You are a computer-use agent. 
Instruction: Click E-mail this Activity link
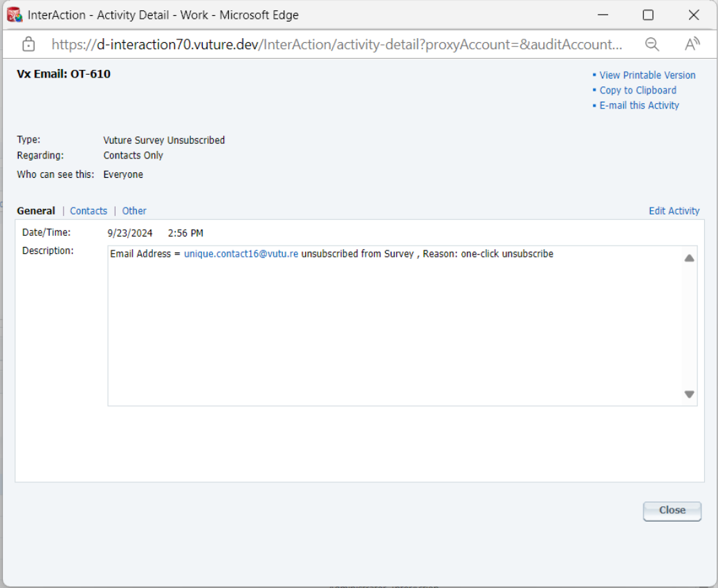pos(638,105)
